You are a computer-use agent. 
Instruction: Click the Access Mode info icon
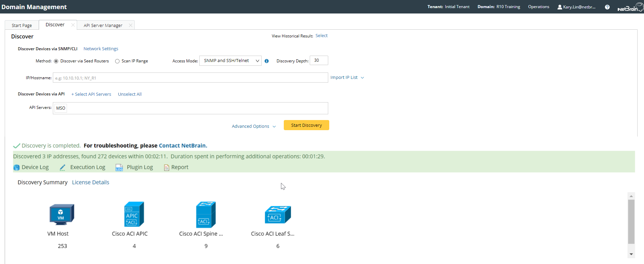coord(267,61)
